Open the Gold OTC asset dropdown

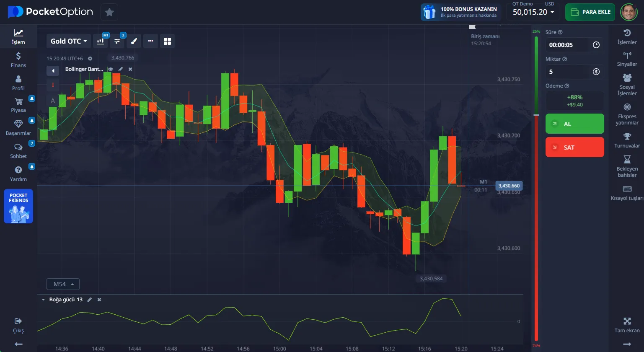69,41
